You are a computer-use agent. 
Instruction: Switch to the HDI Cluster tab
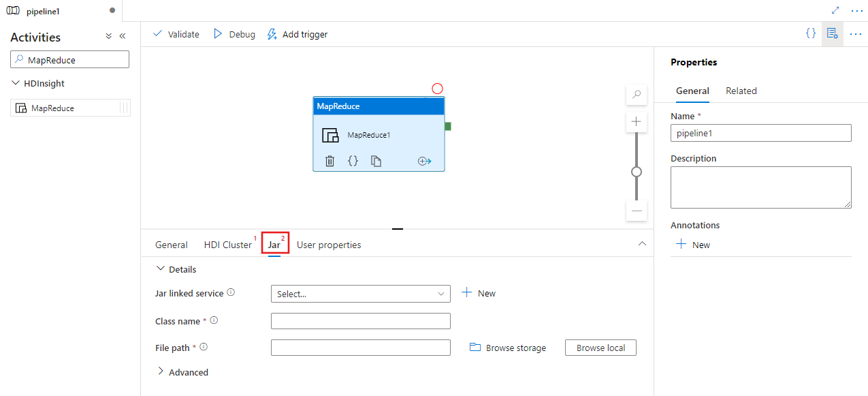pyautogui.click(x=228, y=245)
